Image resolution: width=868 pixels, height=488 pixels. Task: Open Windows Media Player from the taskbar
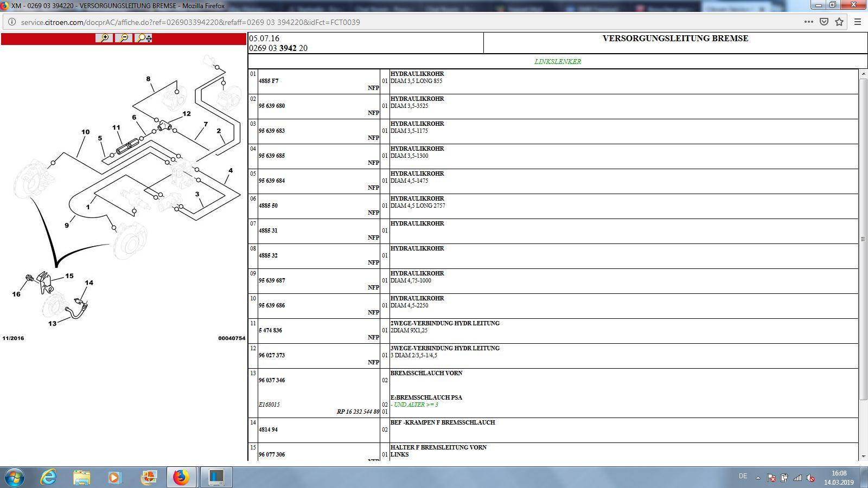pos(114,478)
